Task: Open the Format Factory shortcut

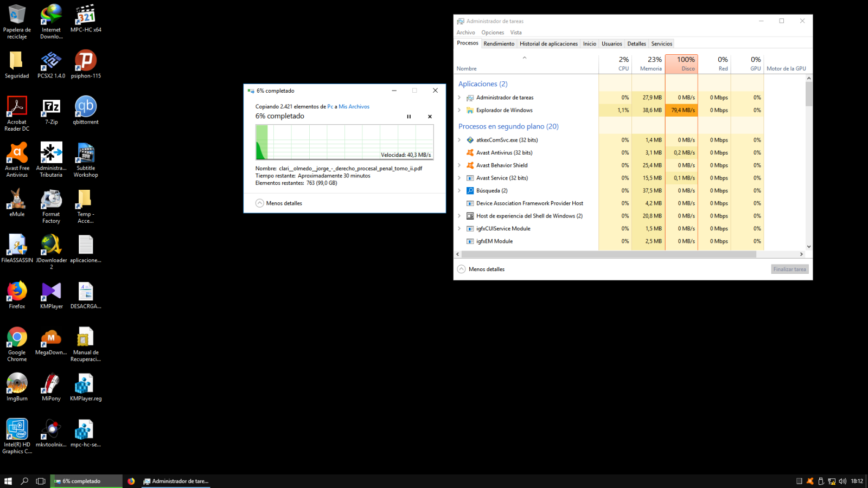Action: pos(51,200)
